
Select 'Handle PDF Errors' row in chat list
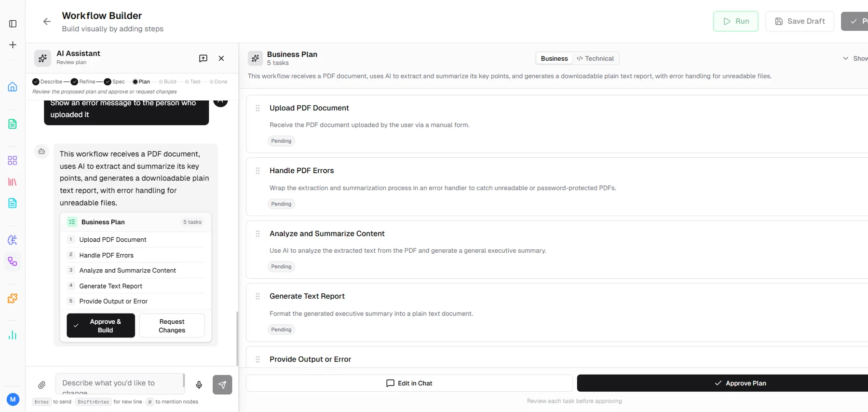pyautogui.click(x=136, y=255)
